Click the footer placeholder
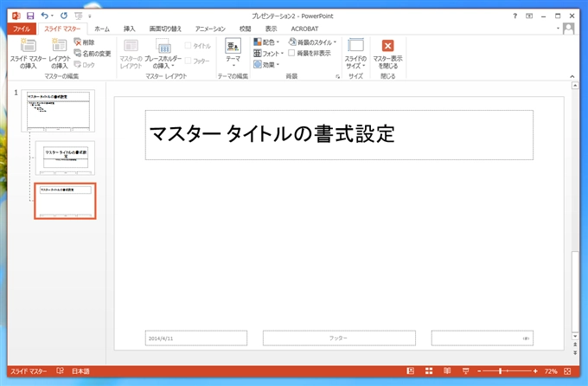This screenshot has height=386, width=588. pos(339,338)
